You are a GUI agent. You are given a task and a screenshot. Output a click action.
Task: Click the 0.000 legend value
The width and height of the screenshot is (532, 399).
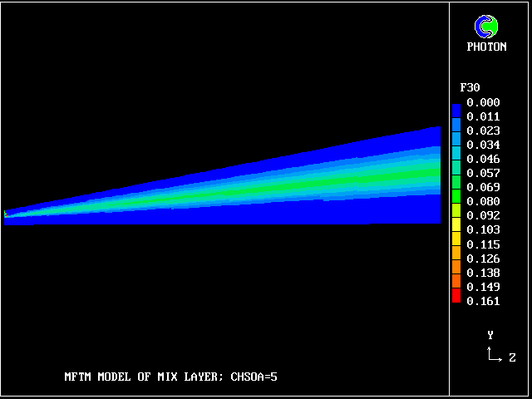pyautogui.click(x=483, y=103)
